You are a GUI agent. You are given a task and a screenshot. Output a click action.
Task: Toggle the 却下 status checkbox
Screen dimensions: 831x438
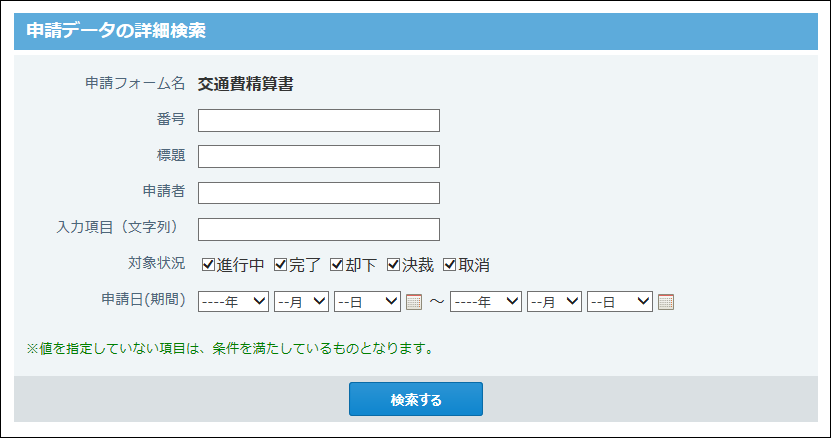click(337, 264)
